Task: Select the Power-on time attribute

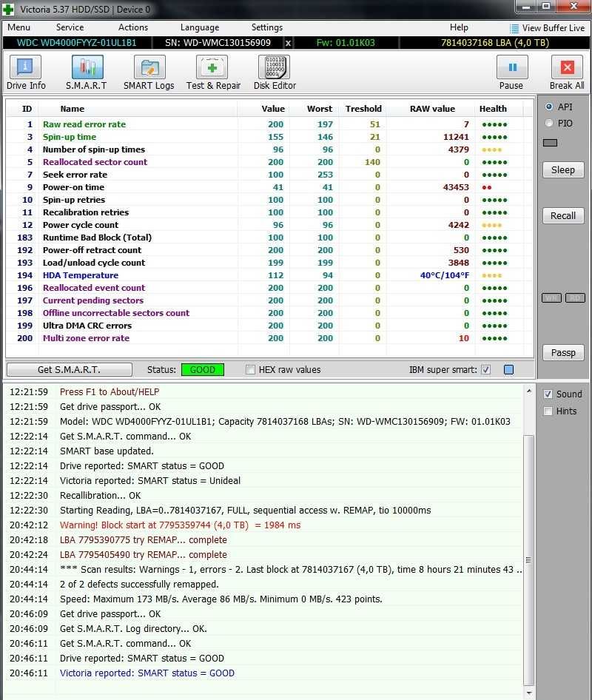Action: 269,187
